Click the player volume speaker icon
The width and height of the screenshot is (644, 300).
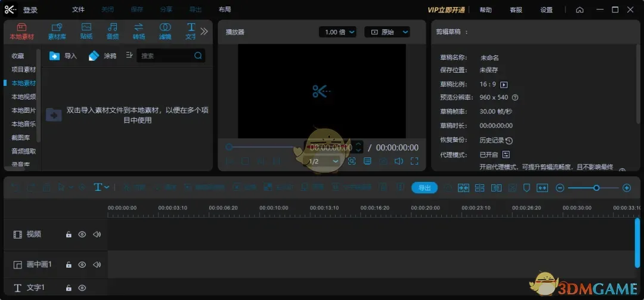(x=398, y=161)
